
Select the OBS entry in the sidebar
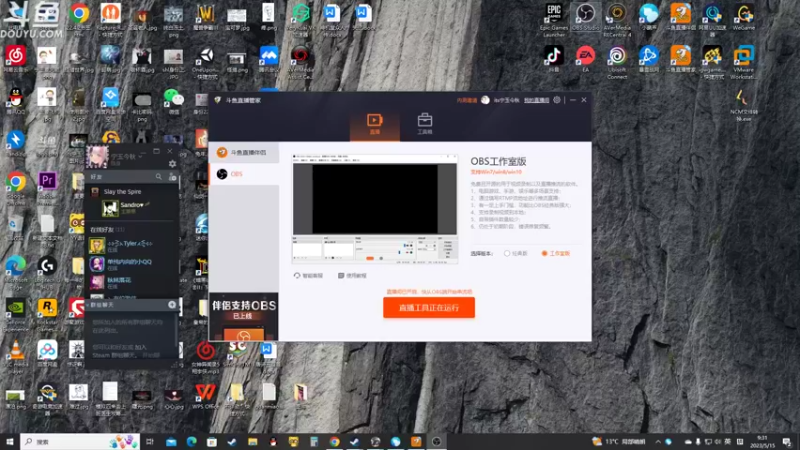coord(244,174)
